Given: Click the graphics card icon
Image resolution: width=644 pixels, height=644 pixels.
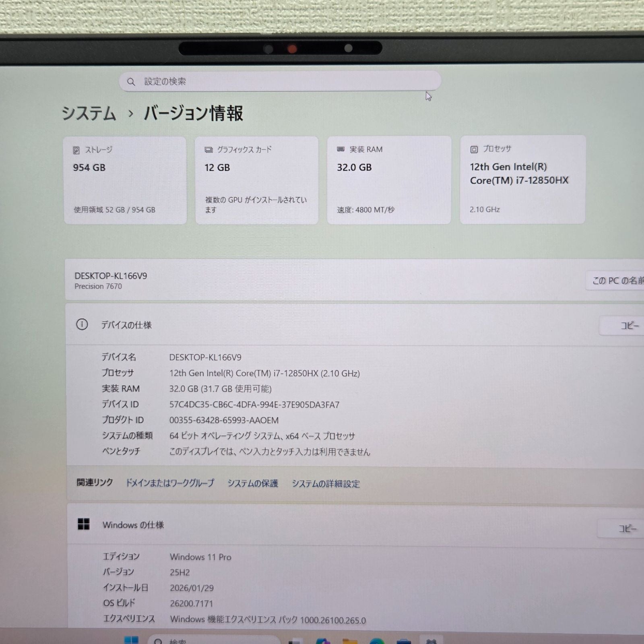Looking at the screenshot, I should (x=208, y=150).
